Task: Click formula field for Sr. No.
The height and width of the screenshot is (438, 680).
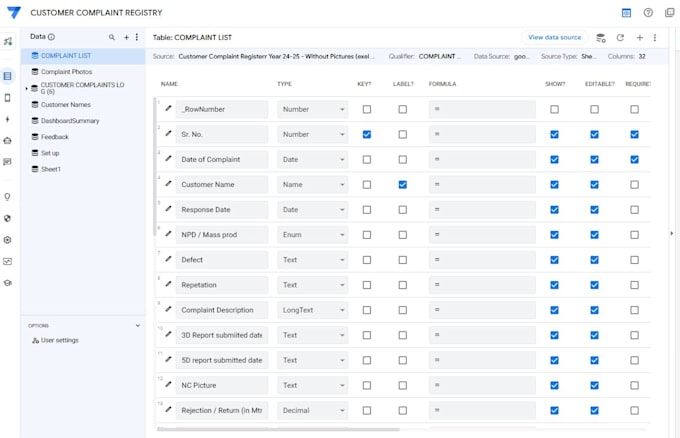Action: click(x=482, y=134)
